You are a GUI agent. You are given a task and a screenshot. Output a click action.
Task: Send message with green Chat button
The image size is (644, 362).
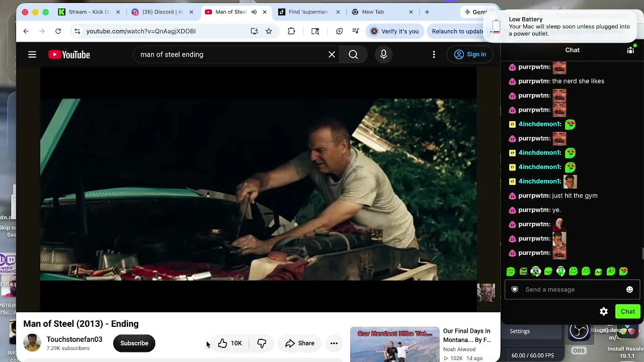[x=628, y=312]
